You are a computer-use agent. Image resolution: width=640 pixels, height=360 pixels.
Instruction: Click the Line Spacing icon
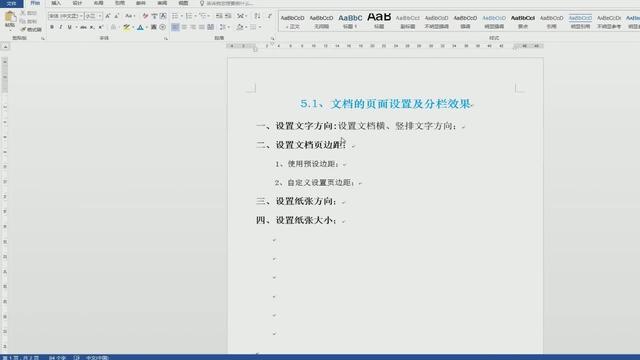[x=222, y=27]
